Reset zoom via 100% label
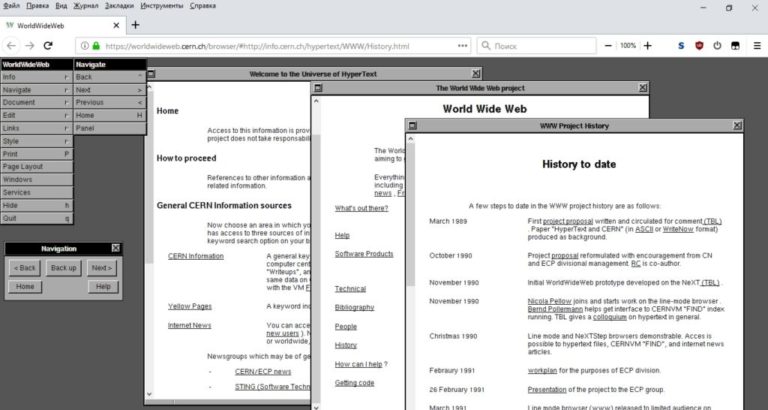The height and width of the screenshot is (410, 768). click(x=628, y=46)
